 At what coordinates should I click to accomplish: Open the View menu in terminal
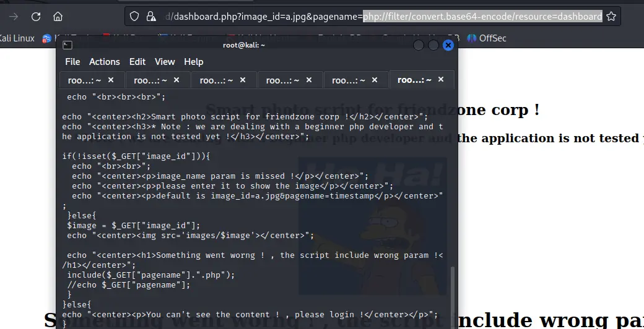click(x=165, y=62)
